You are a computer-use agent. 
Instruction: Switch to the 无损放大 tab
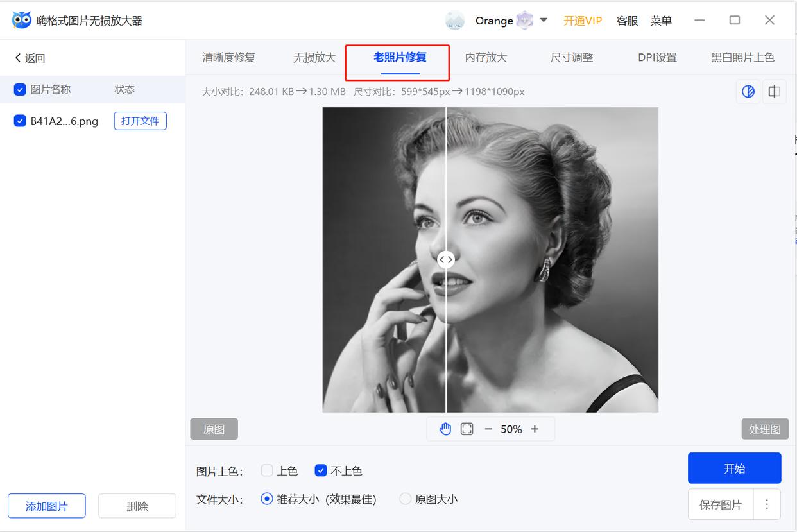coord(314,57)
